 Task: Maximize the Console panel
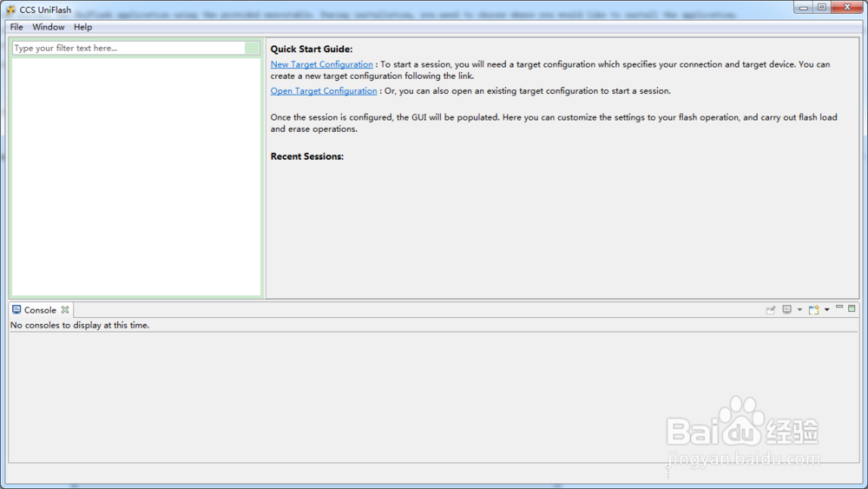852,308
